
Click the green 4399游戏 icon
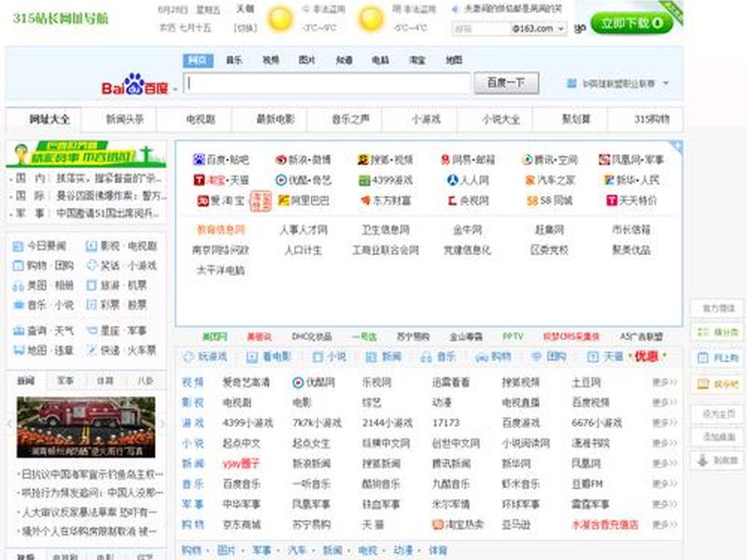[364, 180]
